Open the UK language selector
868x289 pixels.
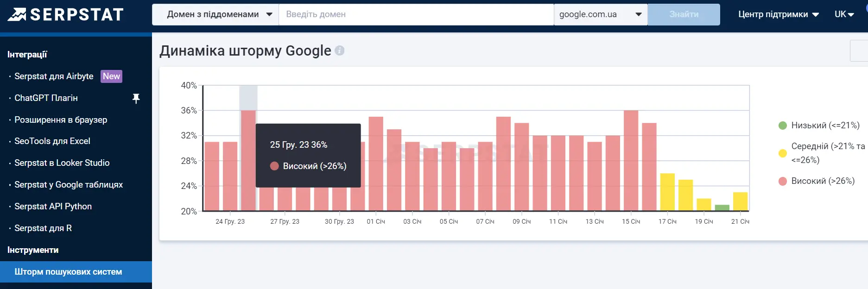click(x=844, y=14)
